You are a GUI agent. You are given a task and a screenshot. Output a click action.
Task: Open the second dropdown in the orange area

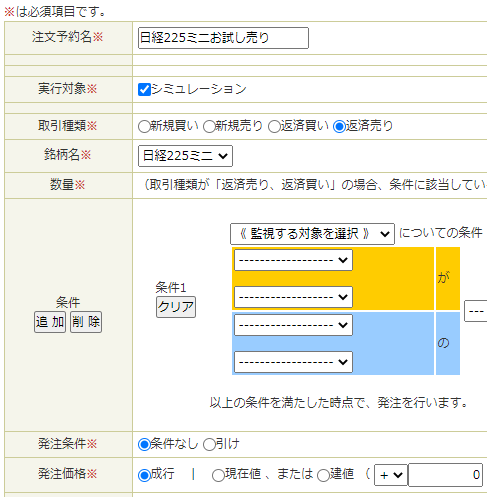[x=293, y=297]
